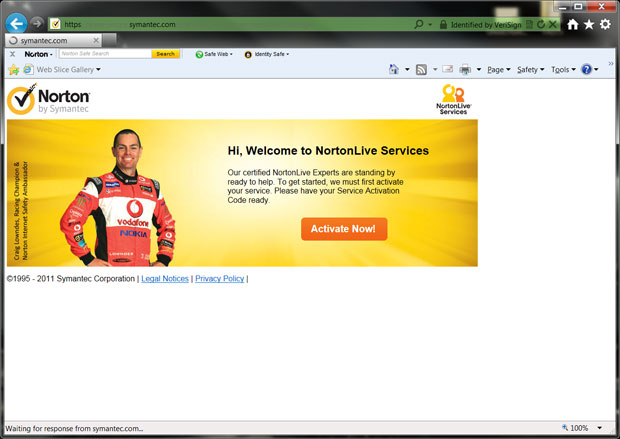Expand the Print options dropdown arrow
This screenshot has width=620, height=439.
coord(478,70)
